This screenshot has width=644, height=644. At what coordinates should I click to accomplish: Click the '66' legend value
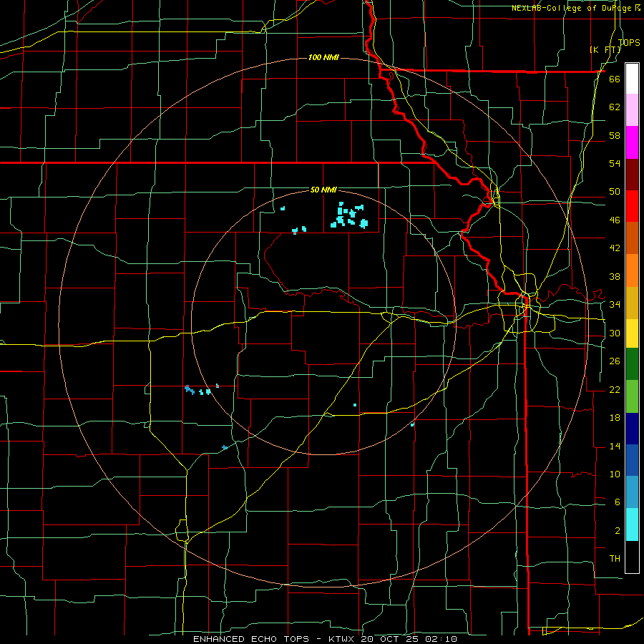(615, 79)
